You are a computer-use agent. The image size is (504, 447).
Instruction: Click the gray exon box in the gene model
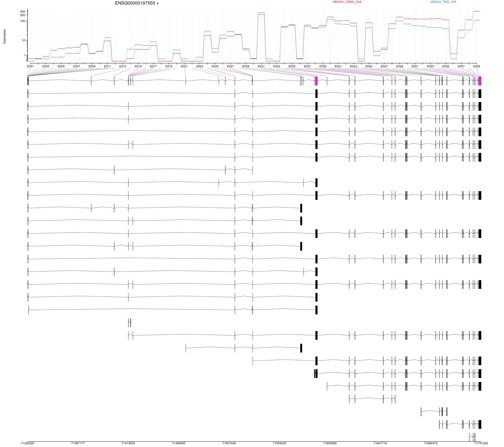pos(301,81)
